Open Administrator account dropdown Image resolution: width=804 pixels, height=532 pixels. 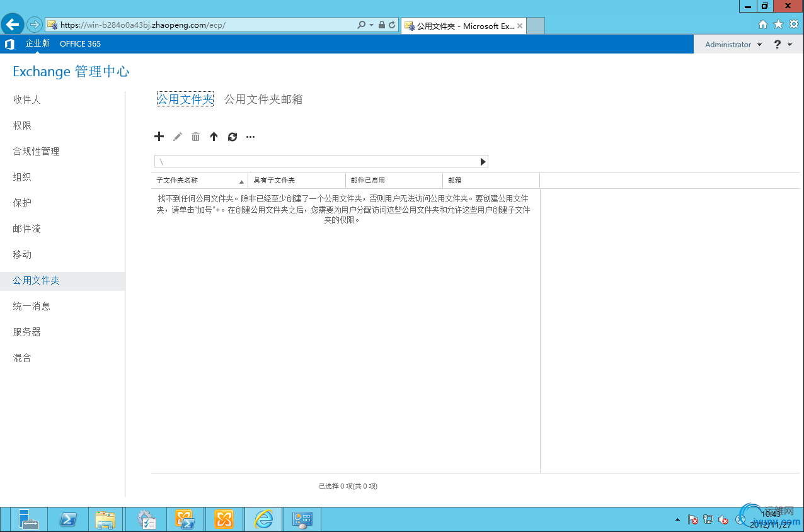coord(733,45)
